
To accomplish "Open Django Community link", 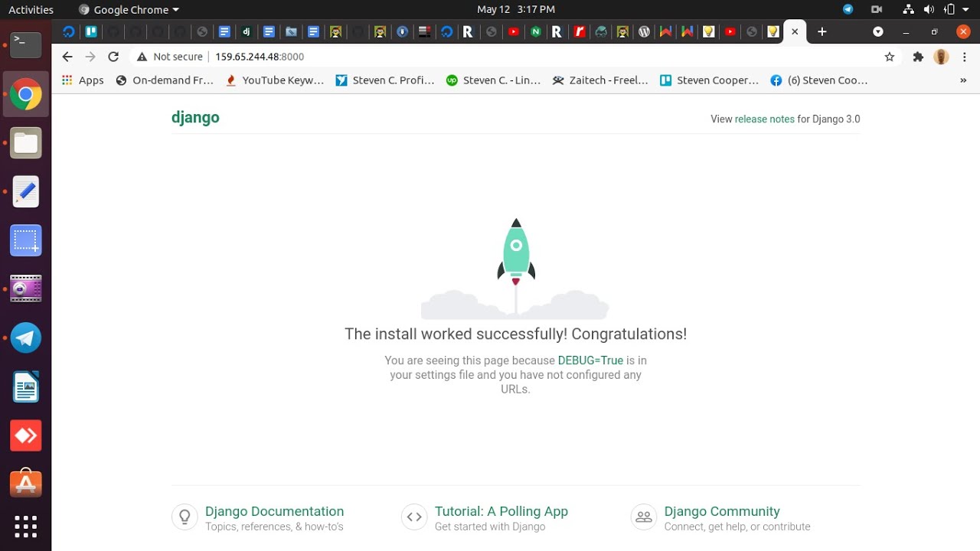I will 722,511.
